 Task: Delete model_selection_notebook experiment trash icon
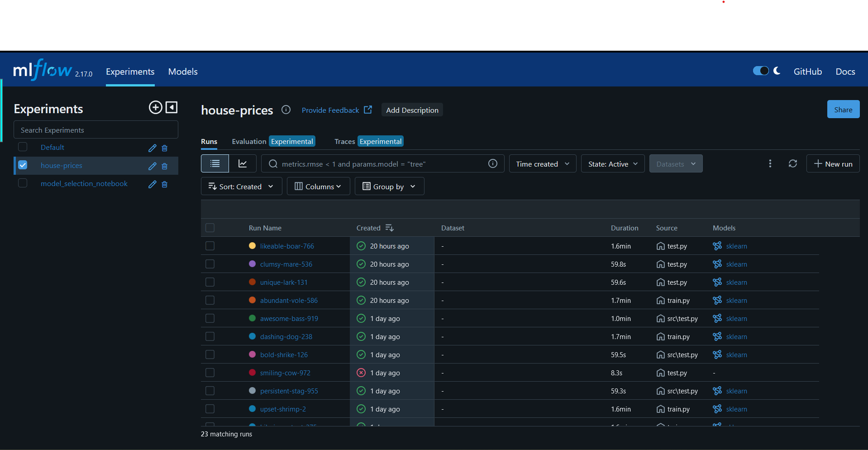click(165, 184)
